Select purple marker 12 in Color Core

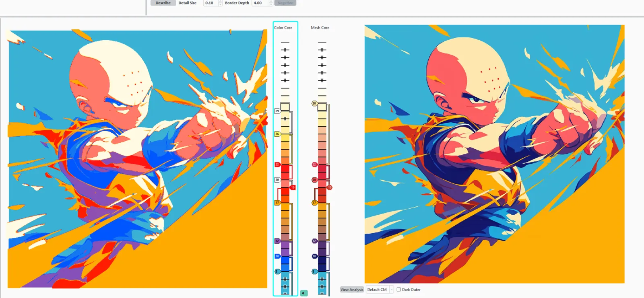[x=277, y=241]
